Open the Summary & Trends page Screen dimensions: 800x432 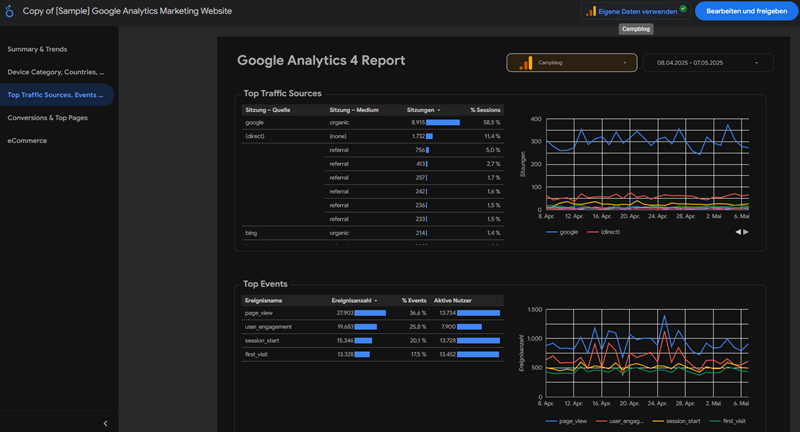tap(37, 49)
